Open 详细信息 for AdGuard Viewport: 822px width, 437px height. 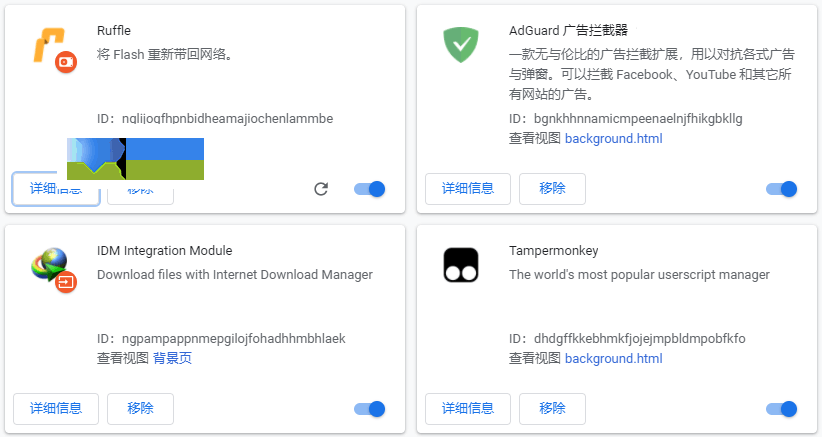pos(468,189)
